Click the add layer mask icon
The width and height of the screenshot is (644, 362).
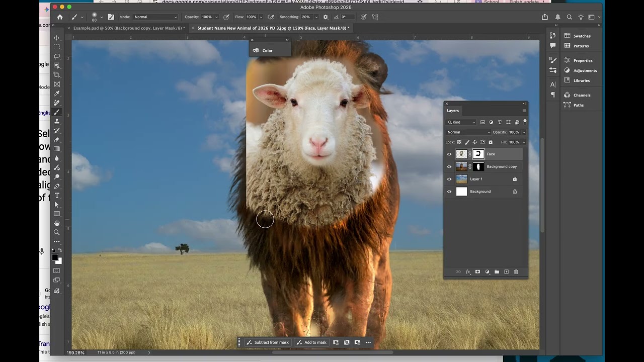(477, 272)
